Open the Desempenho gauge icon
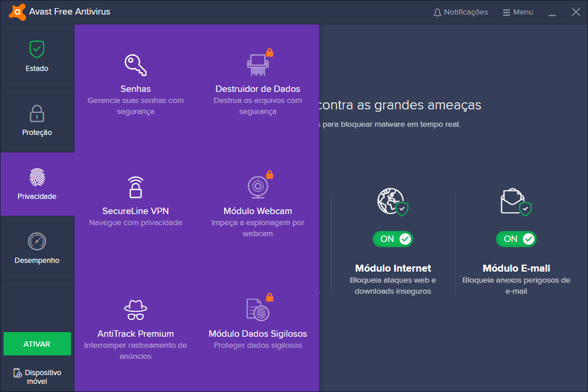The width and height of the screenshot is (588, 392). [x=37, y=241]
